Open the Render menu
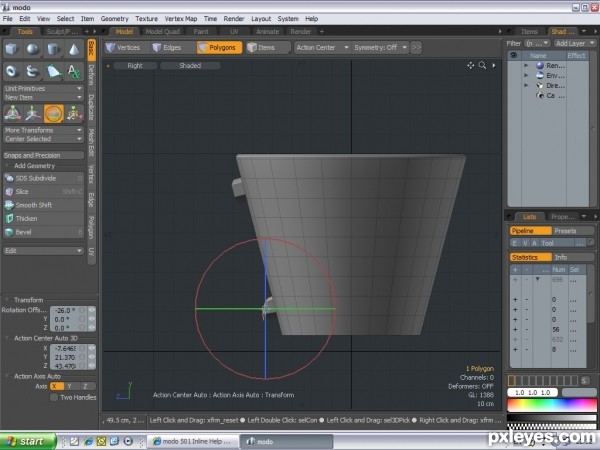The image size is (600, 450). (234, 19)
